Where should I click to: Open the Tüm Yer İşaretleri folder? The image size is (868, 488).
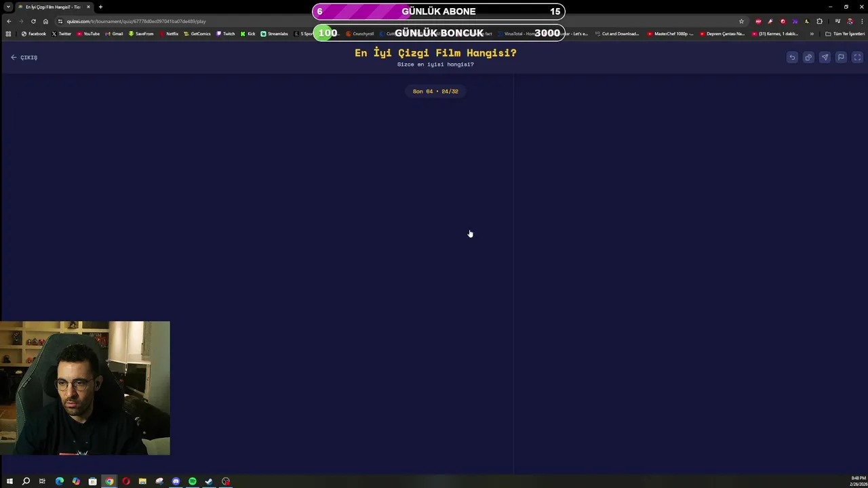click(x=845, y=34)
